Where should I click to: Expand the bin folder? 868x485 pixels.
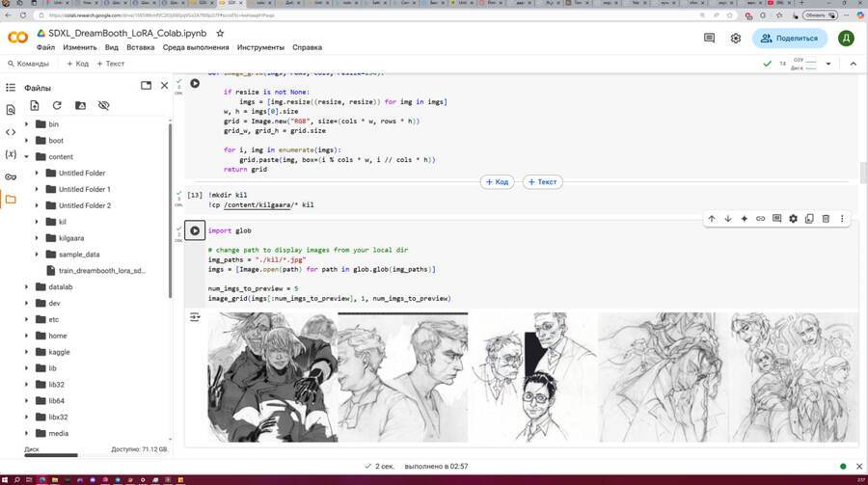[x=26, y=124]
